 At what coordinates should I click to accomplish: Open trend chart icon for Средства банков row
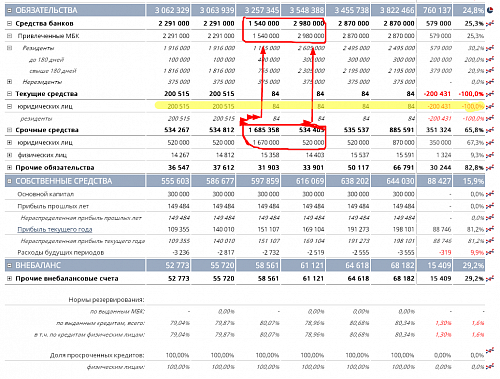pyautogui.click(x=490, y=23)
